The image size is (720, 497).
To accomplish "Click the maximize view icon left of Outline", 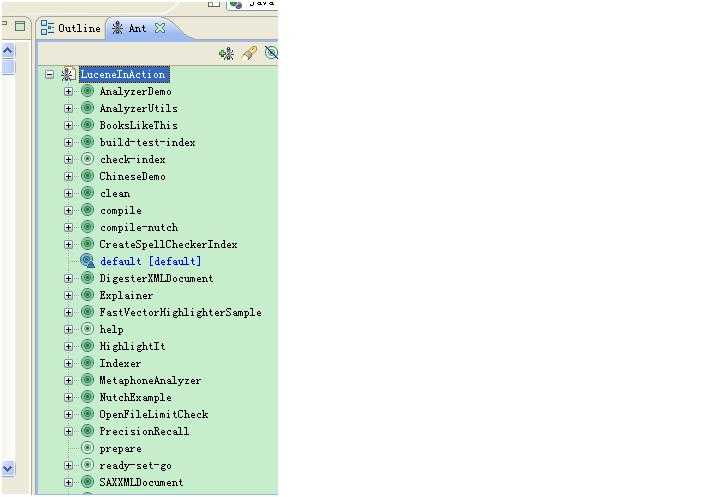I will pyautogui.click(x=20, y=26).
